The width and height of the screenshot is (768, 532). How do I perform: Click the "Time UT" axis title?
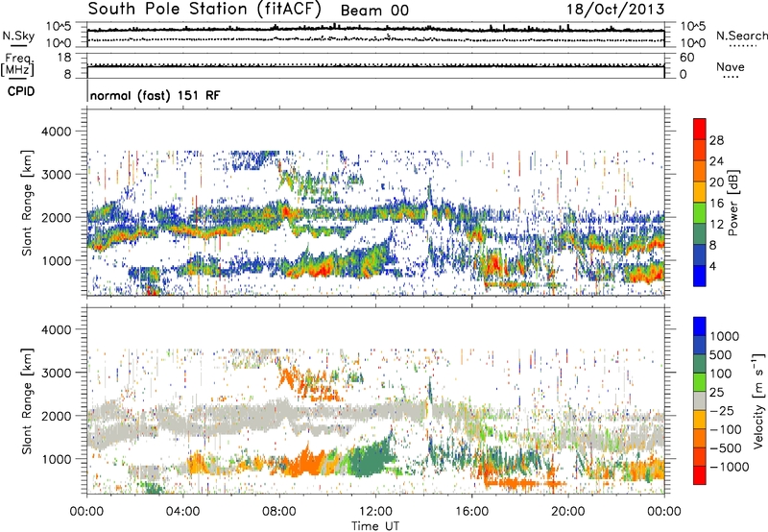(x=375, y=526)
